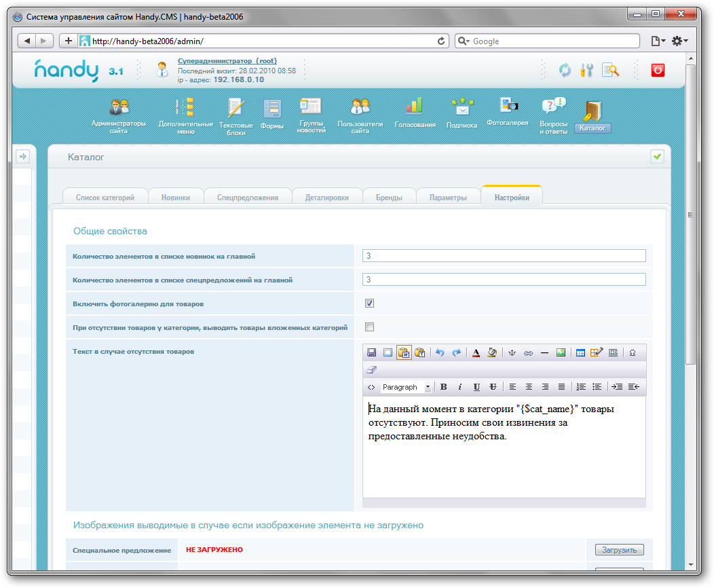Enable showing products of nested categories
The width and height of the screenshot is (714, 588).
(370, 327)
